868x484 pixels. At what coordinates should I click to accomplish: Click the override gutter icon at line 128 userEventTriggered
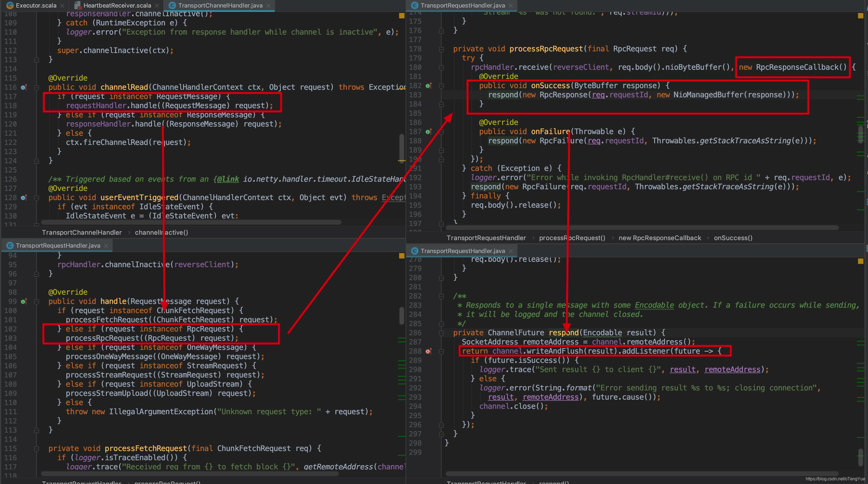click(x=24, y=198)
